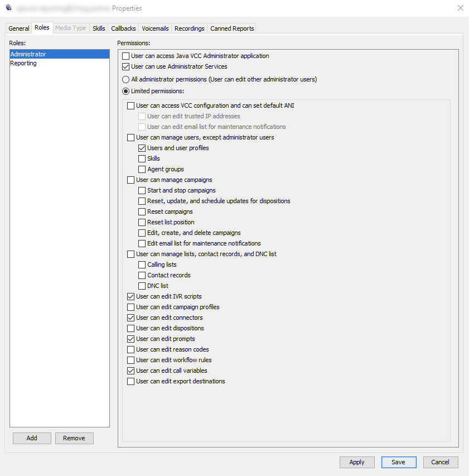Image resolution: width=469 pixels, height=476 pixels.
Task: Open the Canned Reports tab
Action: (x=231, y=28)
